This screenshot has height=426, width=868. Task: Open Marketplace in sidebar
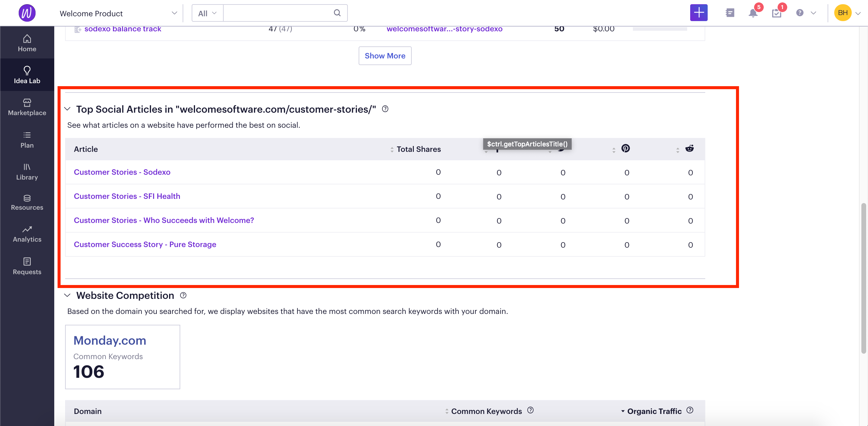pos(27,107)
